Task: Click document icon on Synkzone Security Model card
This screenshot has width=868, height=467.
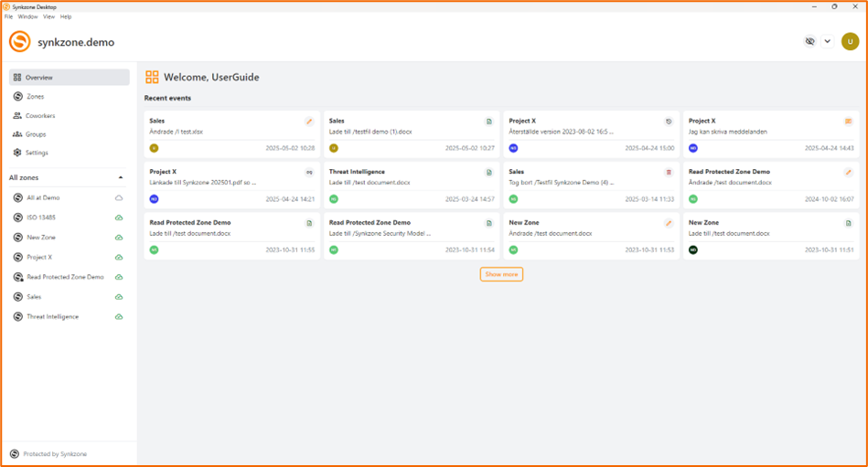Action: tap(488, 224)
